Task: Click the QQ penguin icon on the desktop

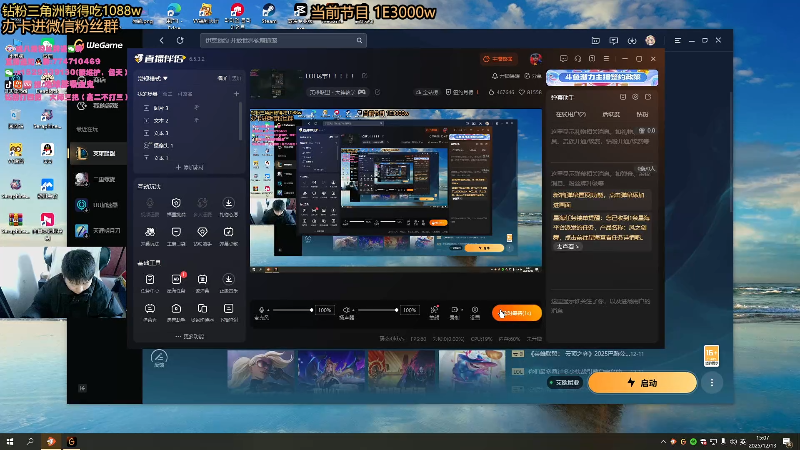Action: 47,150
